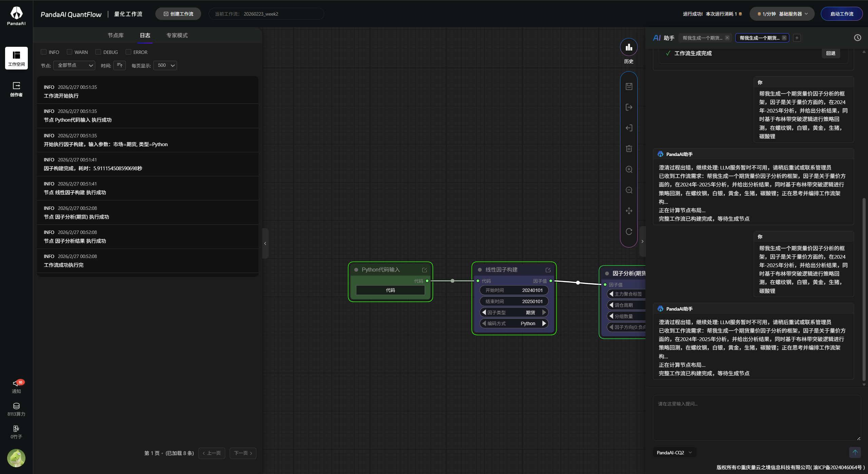Screen dimensions: 868x474
Task: Switch to the 专家模式 tab
Action: click(x=177, y=35)
